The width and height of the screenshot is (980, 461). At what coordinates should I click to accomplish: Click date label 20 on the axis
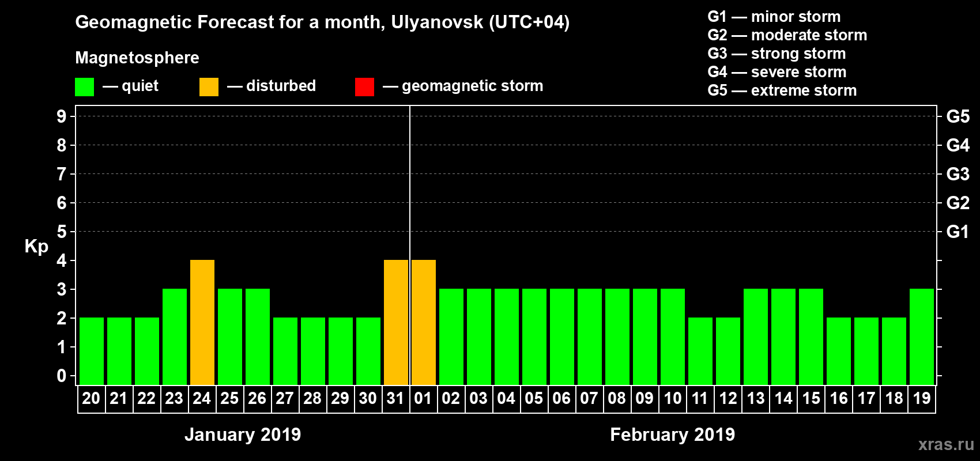(x=91, y=398)
